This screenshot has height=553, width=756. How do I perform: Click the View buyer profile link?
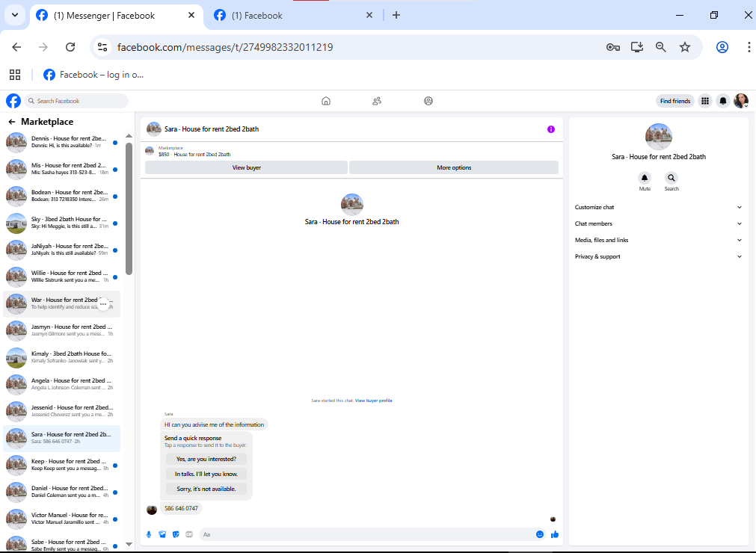374,401
